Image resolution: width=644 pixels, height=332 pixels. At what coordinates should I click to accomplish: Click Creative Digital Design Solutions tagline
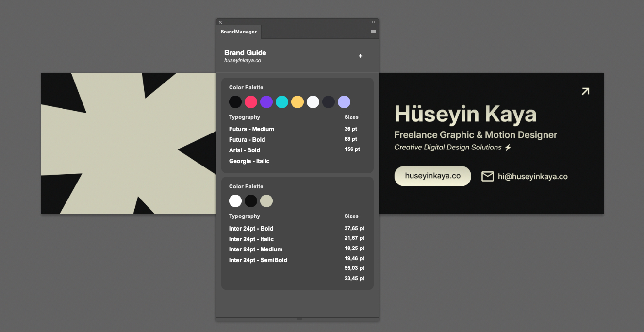[448, 147]
